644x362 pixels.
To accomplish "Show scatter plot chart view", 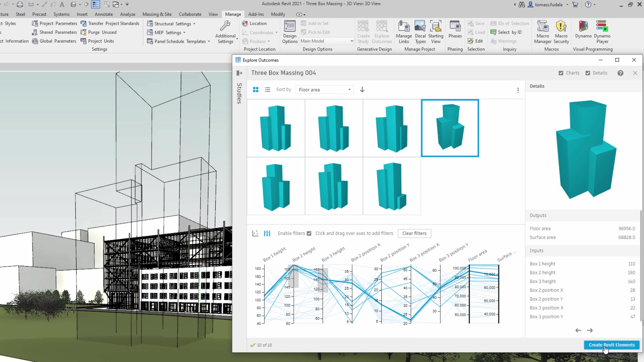I will click(255, 233).
